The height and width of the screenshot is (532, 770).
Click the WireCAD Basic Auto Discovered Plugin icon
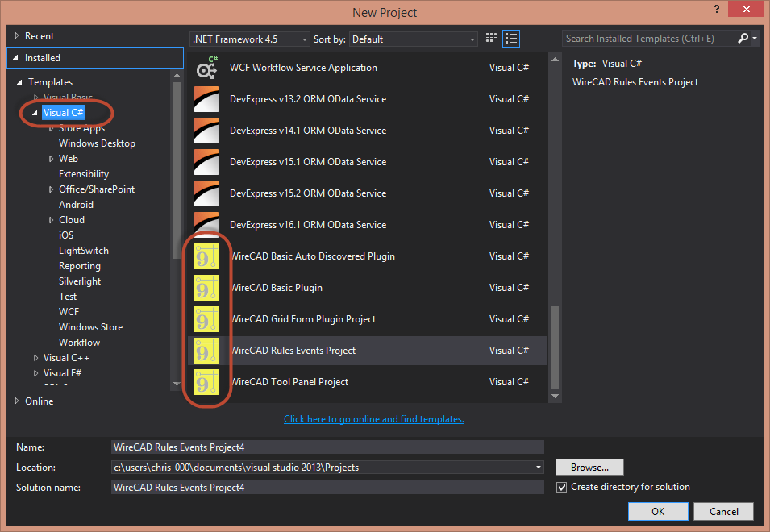pos(206,256)
